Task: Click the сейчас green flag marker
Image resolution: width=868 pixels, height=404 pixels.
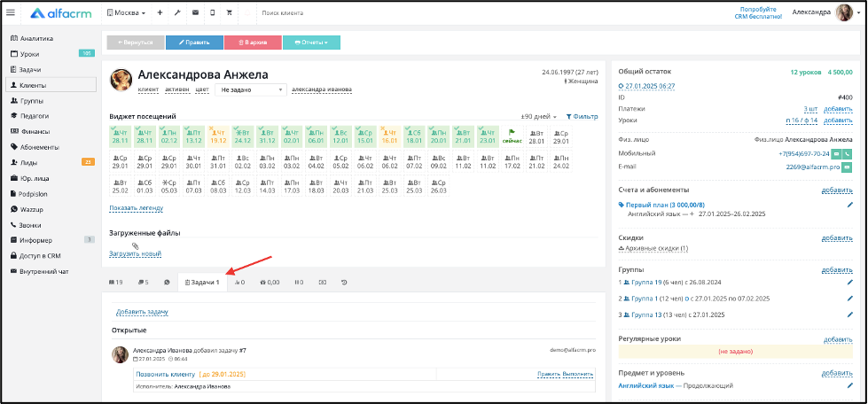Action: click(x=511, y=136)
